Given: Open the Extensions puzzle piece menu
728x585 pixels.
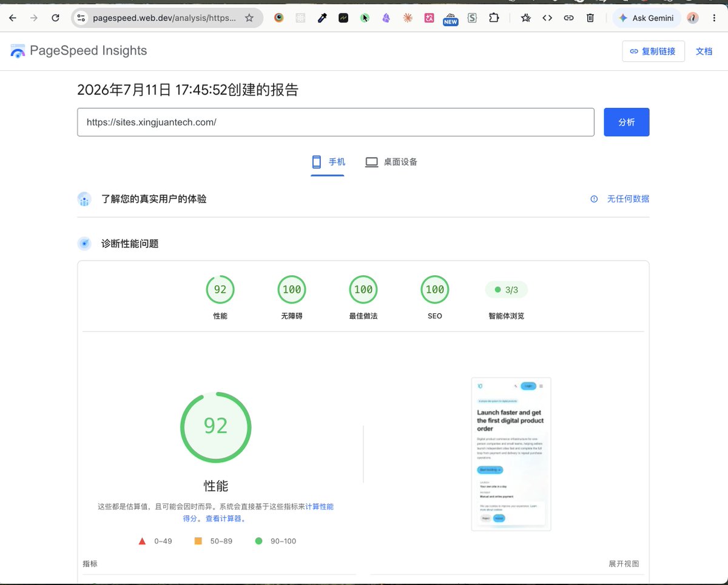Looking at the screenshot, I should pos(494,18).
